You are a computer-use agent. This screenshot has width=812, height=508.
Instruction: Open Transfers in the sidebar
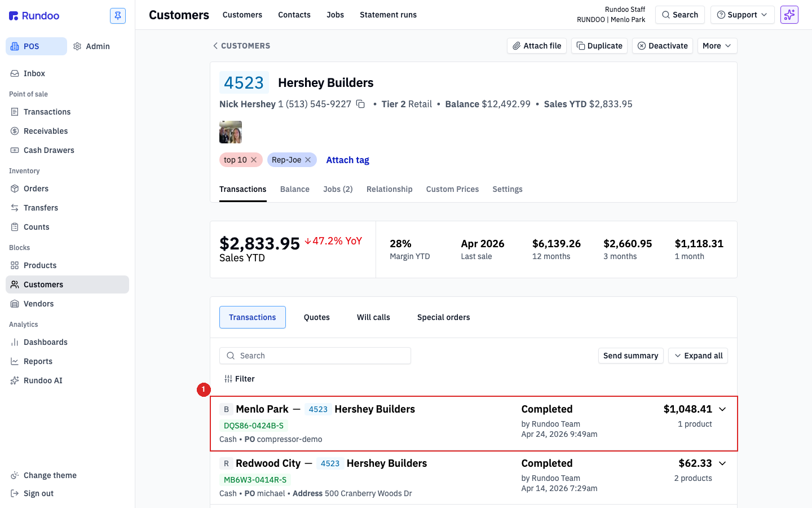[68, 208]
